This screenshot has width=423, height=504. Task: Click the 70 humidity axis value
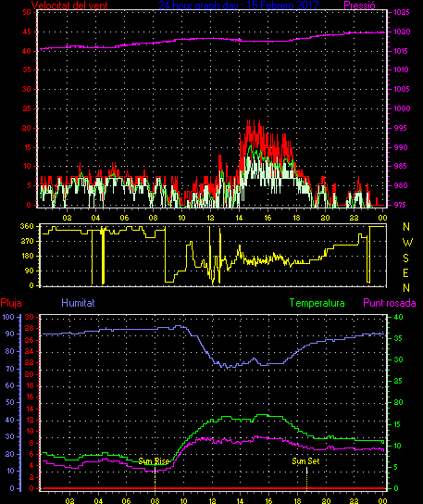coord(10,369)
